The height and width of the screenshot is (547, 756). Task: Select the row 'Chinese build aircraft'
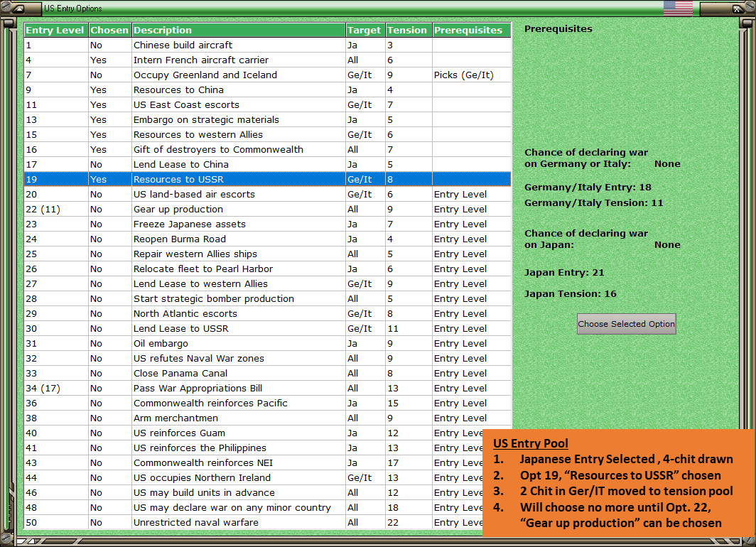point(268,45)
